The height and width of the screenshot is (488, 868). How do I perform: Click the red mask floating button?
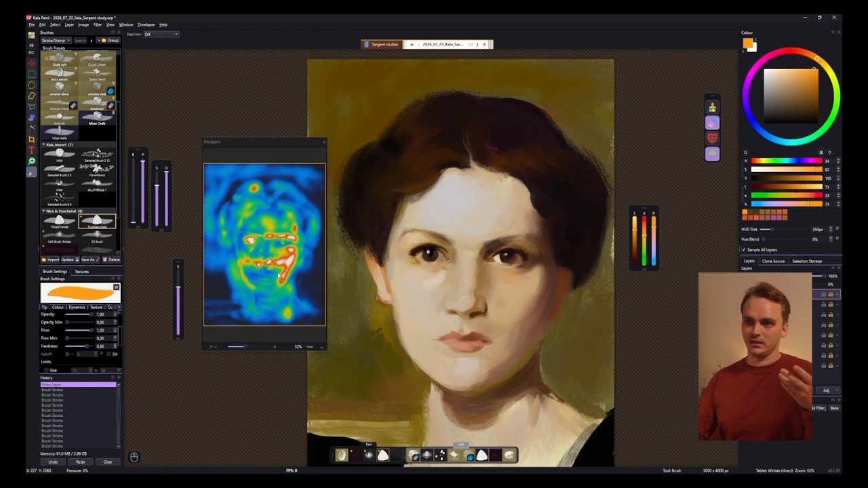712,138
